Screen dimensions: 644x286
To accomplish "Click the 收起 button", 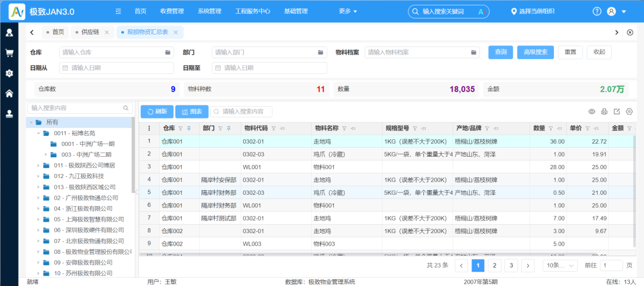I will [x=599, y=52].
